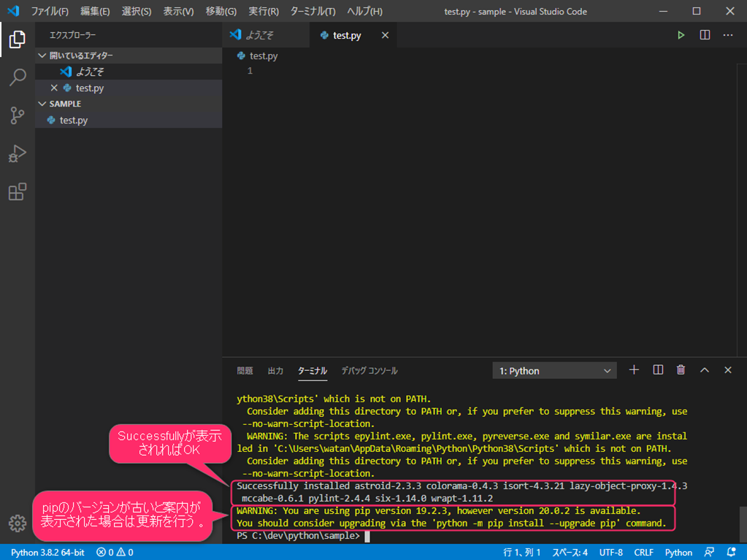Switch to the 問題 panel tab
The image size is (747, 560).
(245, 370)
